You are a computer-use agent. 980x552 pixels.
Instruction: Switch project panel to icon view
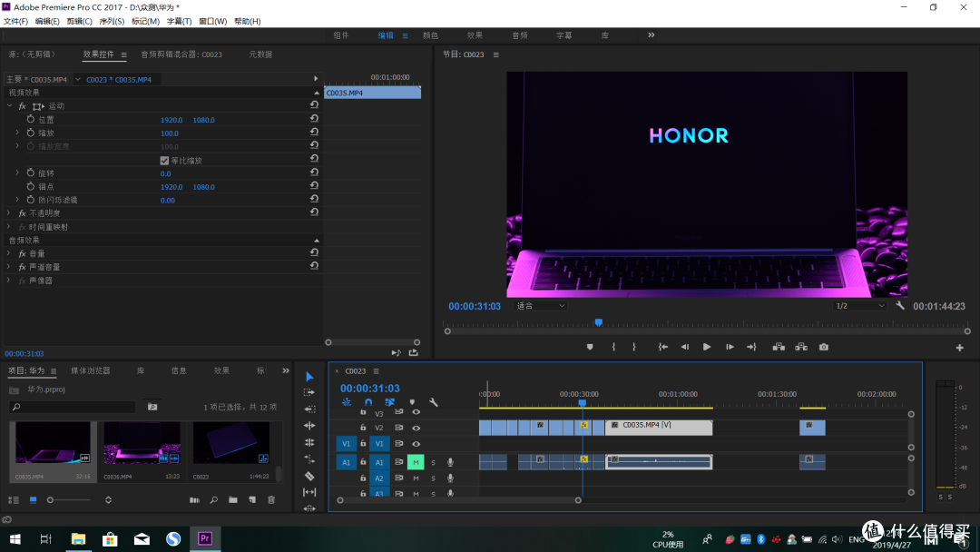click(x=34, y=500)
